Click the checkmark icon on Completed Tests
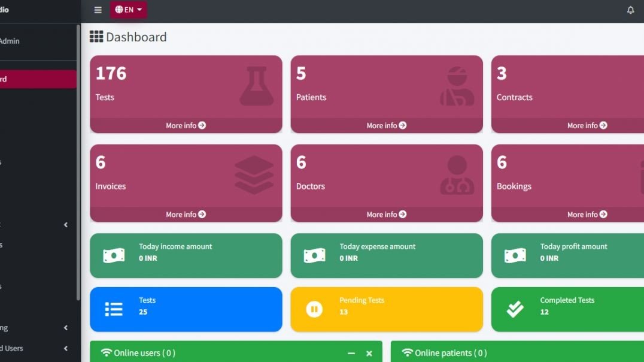This screenshot has width=644, height=362. point(514,309)
